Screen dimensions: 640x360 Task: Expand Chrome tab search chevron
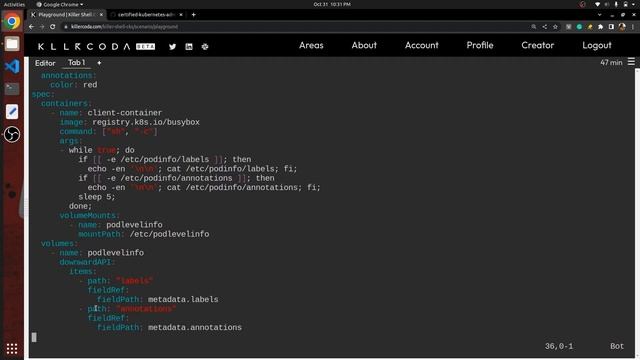pos(600,15)
